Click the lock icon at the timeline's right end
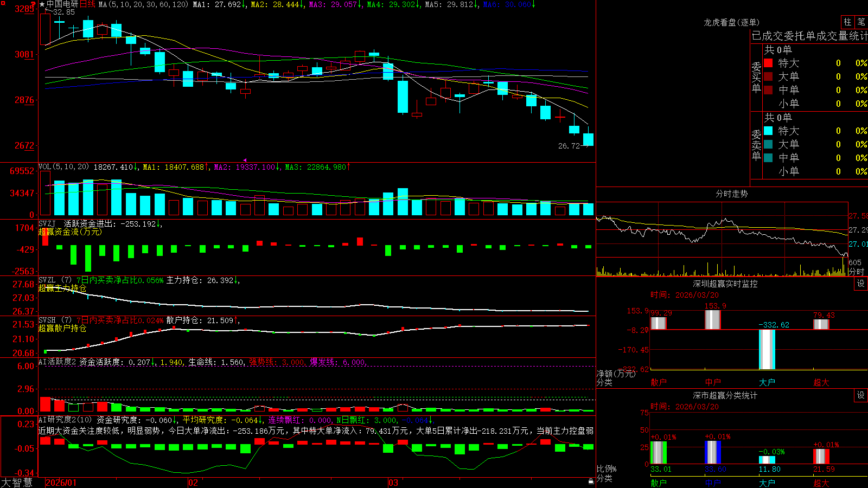Viewport: 868px width, 488px height. tap(591, 481)
